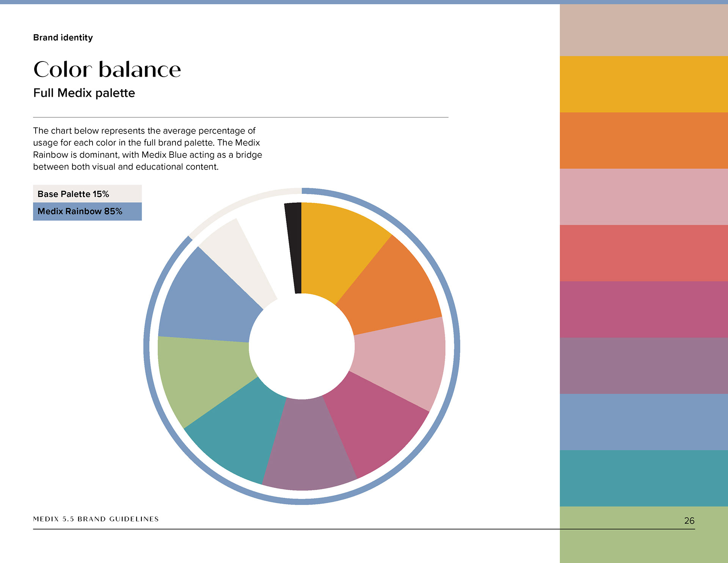Select the magenta swatch in right strip
Viewport: 728px width, 563px height.
(x=643, y=309)
